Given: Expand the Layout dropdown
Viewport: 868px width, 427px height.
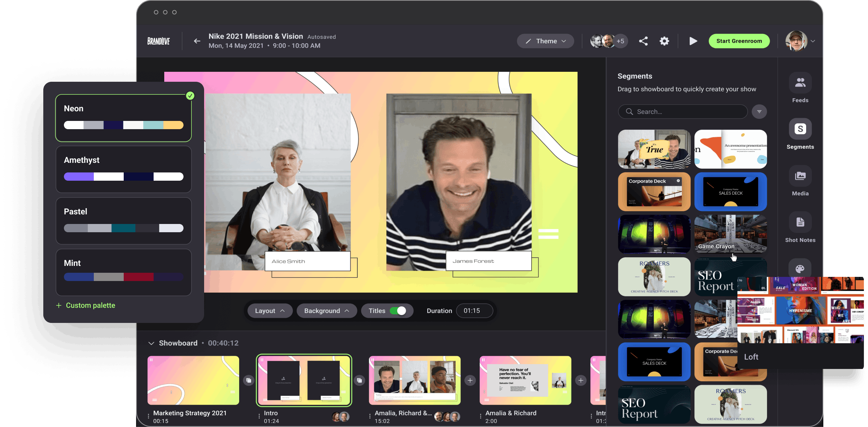Looking at the screenshot, I should (270, 311).
